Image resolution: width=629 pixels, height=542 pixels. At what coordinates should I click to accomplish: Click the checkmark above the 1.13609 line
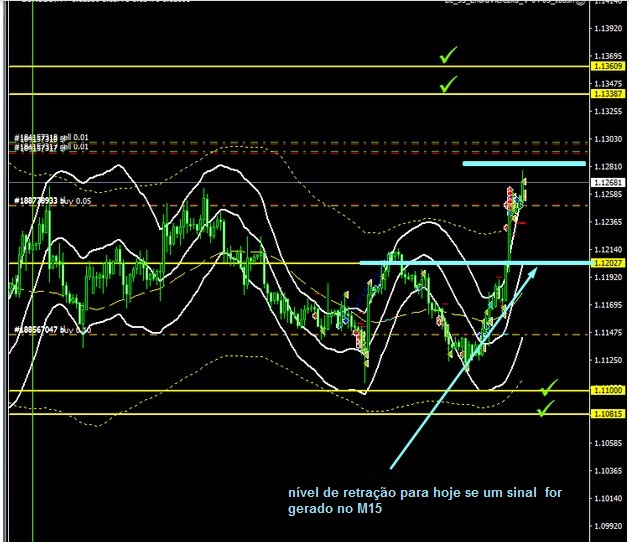(449, 54)
